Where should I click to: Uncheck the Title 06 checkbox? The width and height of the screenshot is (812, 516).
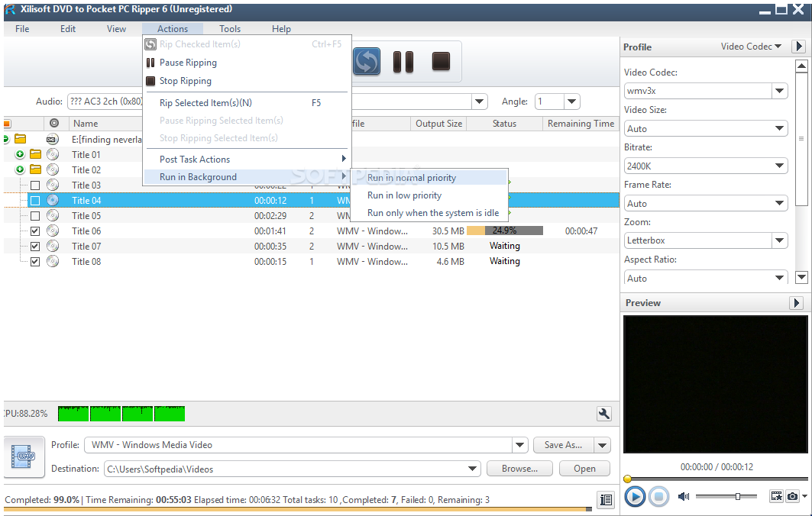[x=35, y=231]
